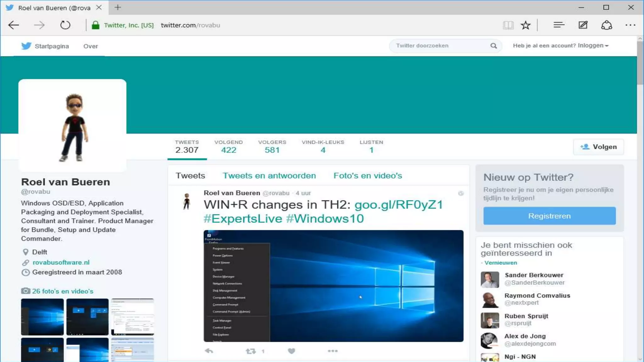Open first photo thumbnail in media grid

42,317
